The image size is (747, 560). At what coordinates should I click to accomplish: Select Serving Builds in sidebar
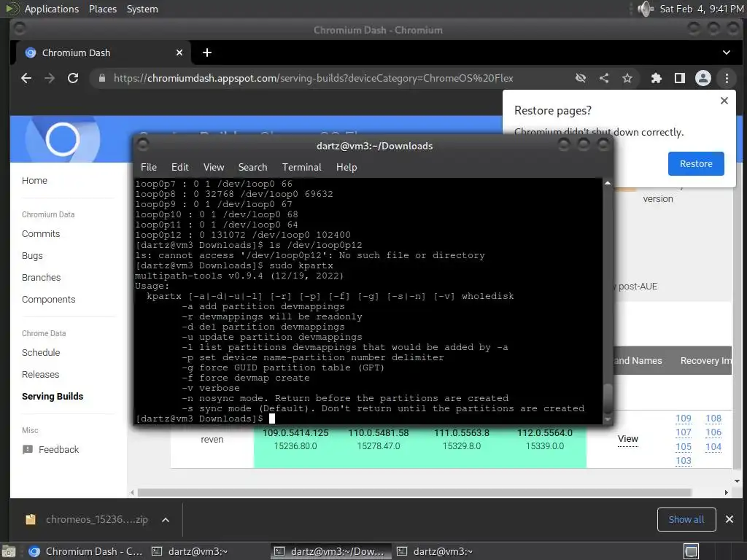coord(53,397)
